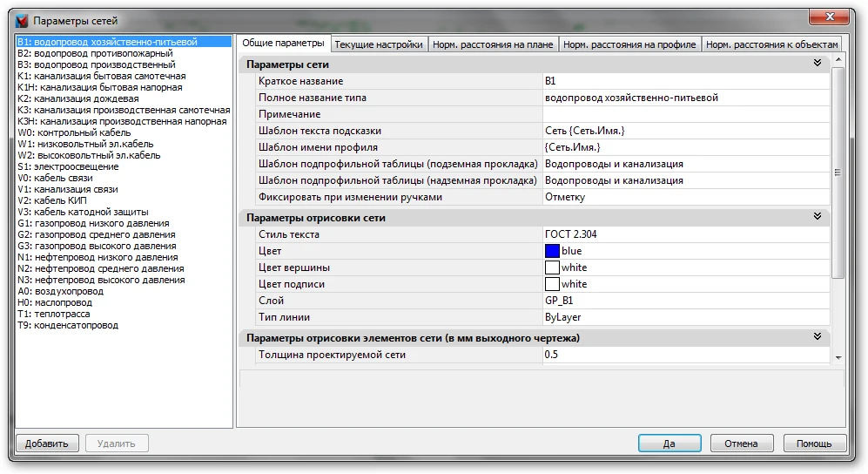Click the Краткое название value field
Screen dimensions: 868x474
coord(685,81)
